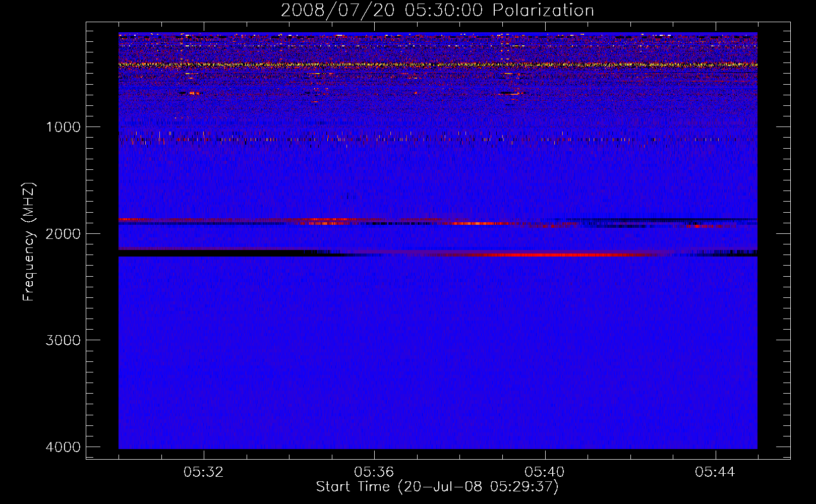The height and width of the screenshot is (504, 816).
Task: Click the "Frequency (MHZ)" axis label
Action: [28, 242]
